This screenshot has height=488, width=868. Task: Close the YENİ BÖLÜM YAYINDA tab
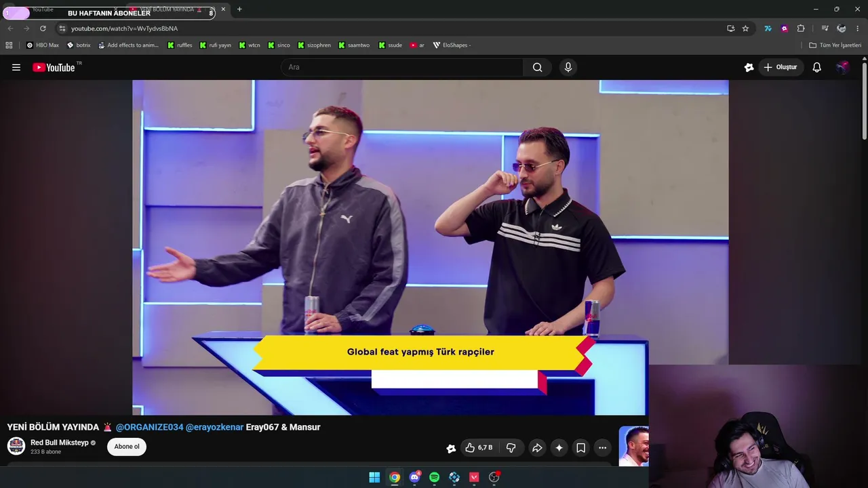click(223, 9)
